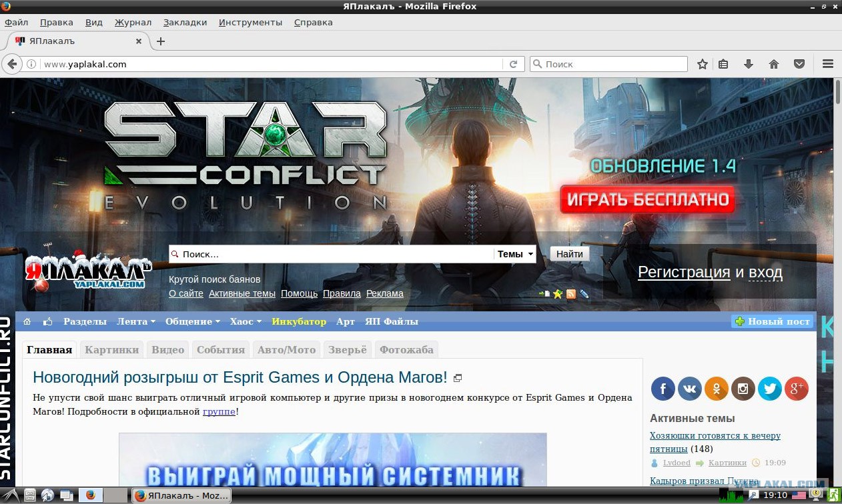Click the US flag keyboard layout indicator
This screenshot has height=504, width=842.
(799, 495)
